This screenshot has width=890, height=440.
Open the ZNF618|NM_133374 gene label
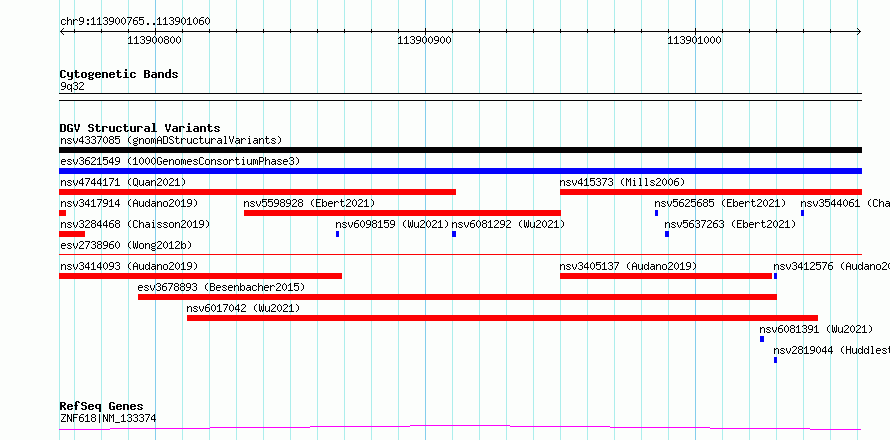[x=108, y=418]
